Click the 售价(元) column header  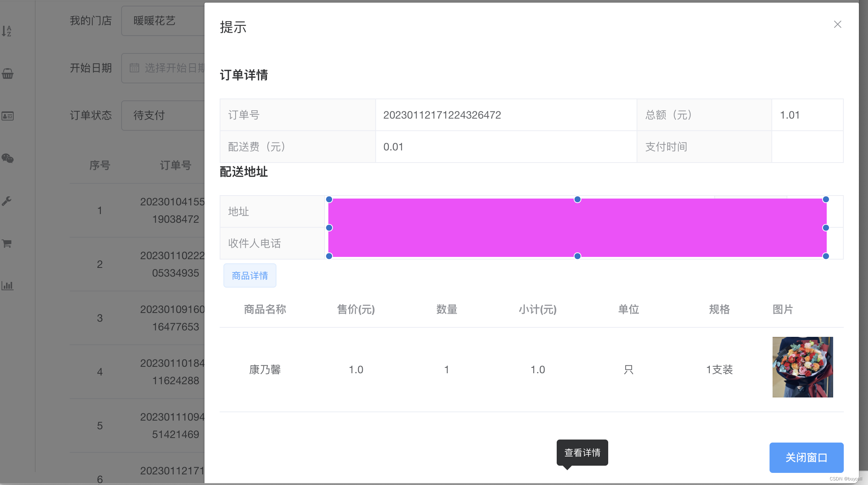(x=356, y=309)
